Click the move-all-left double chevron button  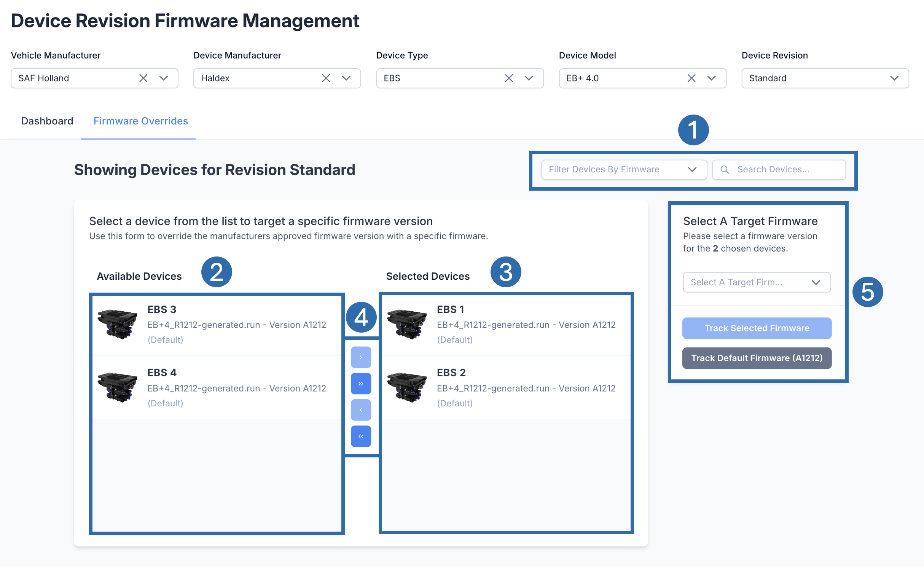point(360,436)
